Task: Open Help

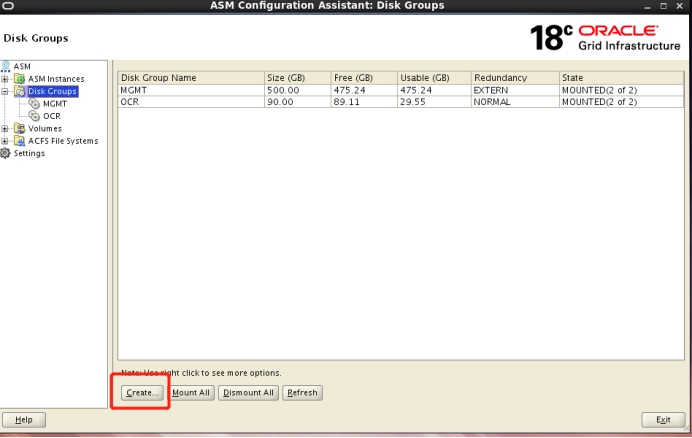Action: coord(24,419)
